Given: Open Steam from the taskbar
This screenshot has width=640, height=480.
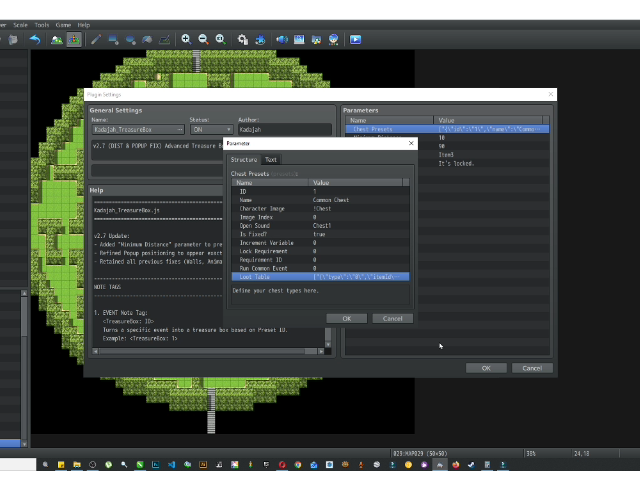Looking at the screenshot, I should coord(471,464).
